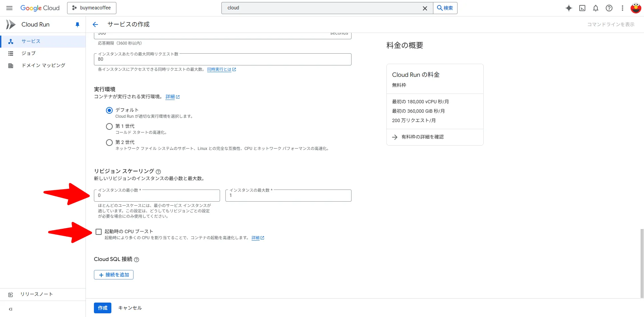Viewport: 644px width, 317px height.
Task: Open the help question mark menu
Action: [x=609, y=8]
